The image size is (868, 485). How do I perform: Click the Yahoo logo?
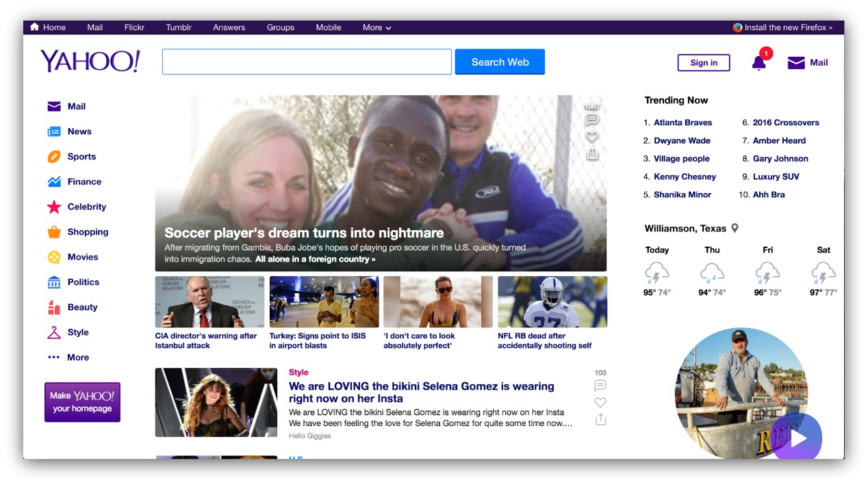tap(90, 62)
